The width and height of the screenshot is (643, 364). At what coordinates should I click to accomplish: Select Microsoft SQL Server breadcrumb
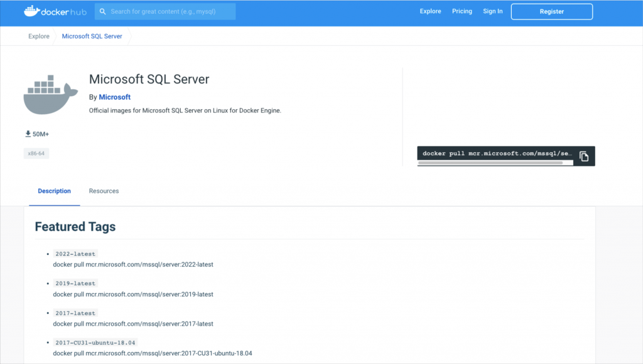coord(92,36)
